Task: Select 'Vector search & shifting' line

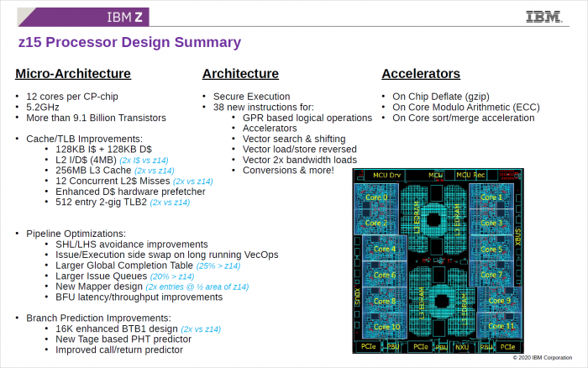Action: click(294, 139)
